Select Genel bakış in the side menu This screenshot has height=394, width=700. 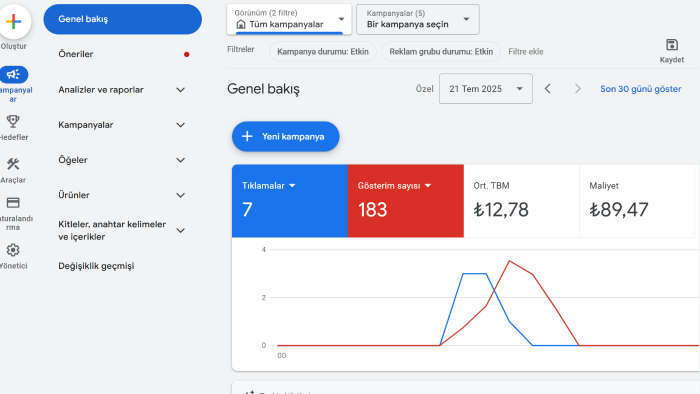122,19
